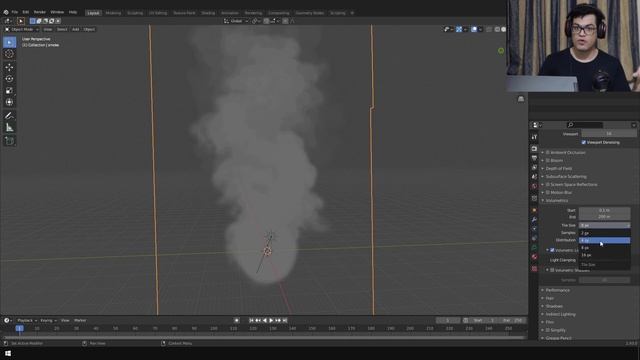The height and width of the screenshot is (360, 640).
Task: Select the Measure tool
Action: point(9,128)
